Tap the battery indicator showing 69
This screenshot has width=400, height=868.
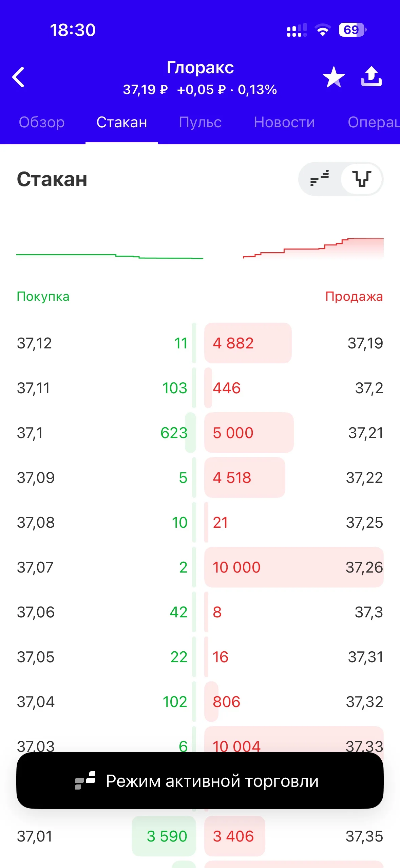point(353,30)
